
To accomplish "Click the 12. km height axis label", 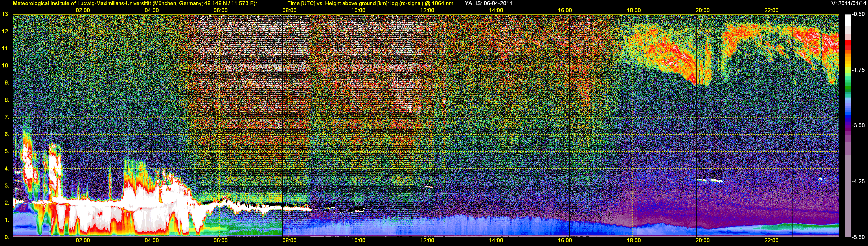I will 5,31.
